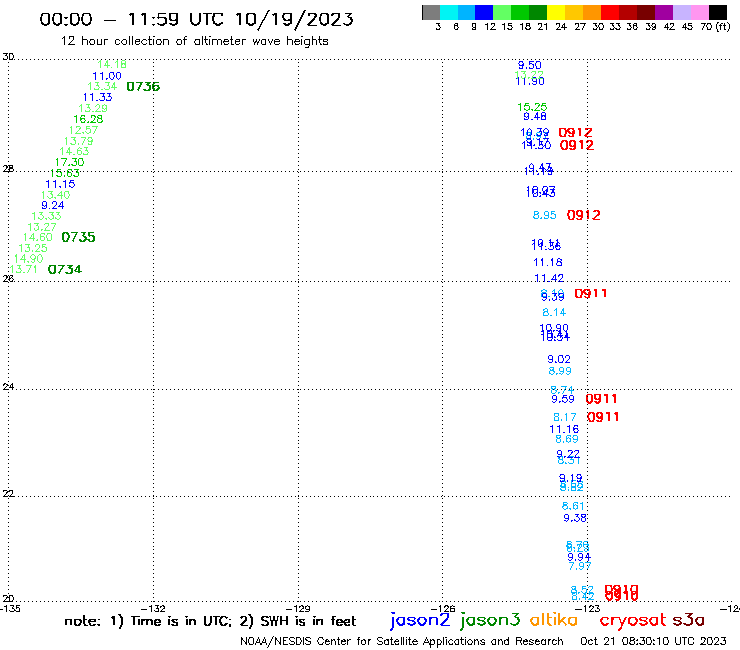Click wave height value '8.69'
Viewport: 740px width, 650px height.
567,439
